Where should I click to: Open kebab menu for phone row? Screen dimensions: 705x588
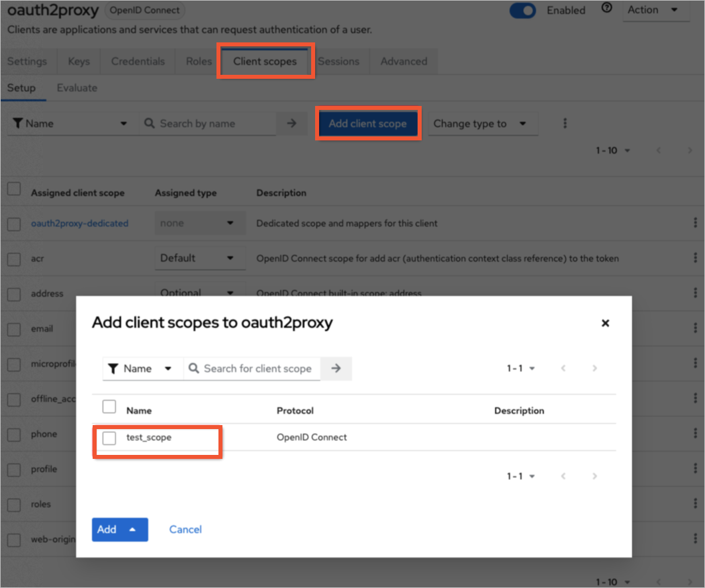695,434
